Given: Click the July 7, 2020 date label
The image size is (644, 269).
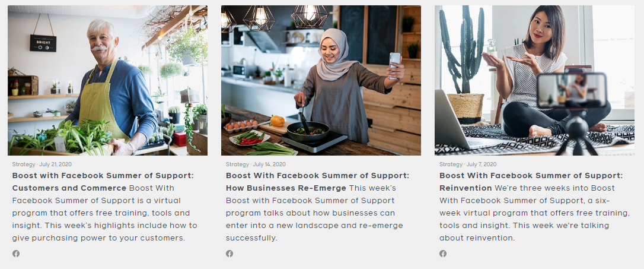Looking at the screenshot, I should pyautogui.click(x=482, y=164).
